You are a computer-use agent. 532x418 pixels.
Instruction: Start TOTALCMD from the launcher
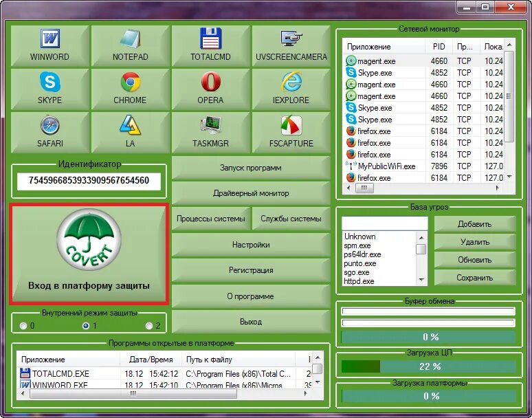tap(211, 46)
